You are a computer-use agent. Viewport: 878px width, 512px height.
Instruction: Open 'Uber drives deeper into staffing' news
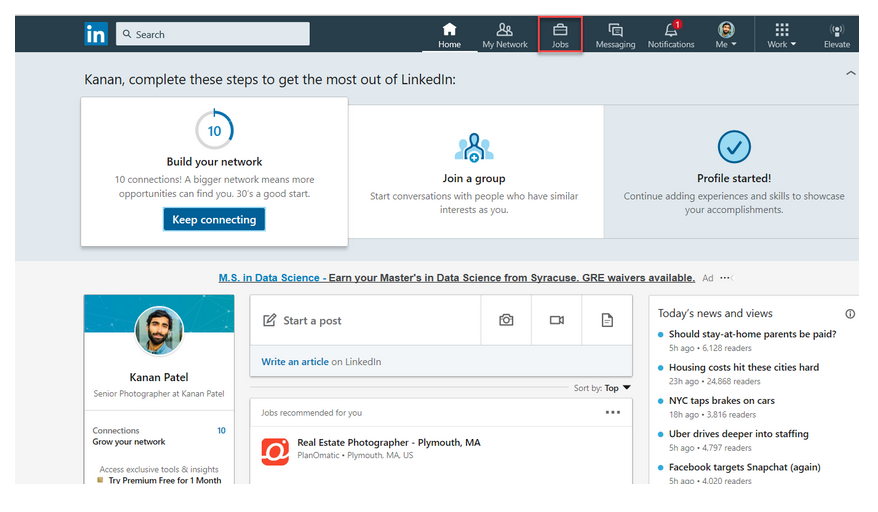pyautogui.click(x=739, y=434)
